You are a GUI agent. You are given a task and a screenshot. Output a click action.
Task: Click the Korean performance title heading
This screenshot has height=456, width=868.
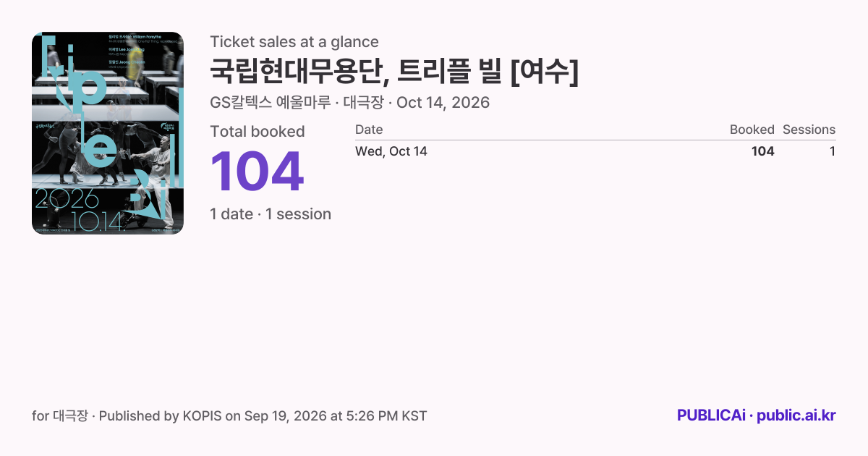tap(394, 71)
